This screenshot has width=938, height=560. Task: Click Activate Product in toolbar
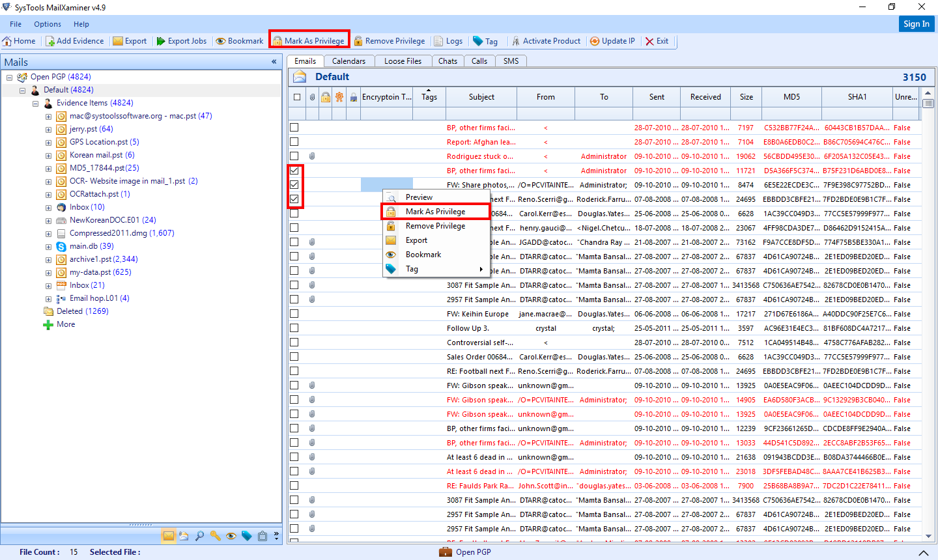tap(546, 41)
